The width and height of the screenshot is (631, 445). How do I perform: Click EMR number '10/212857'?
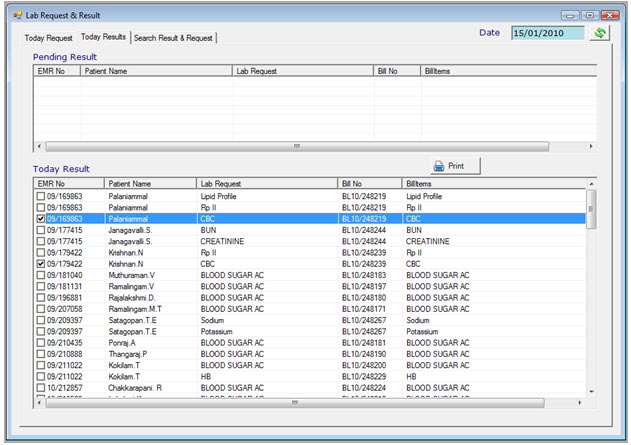[64, 388]
